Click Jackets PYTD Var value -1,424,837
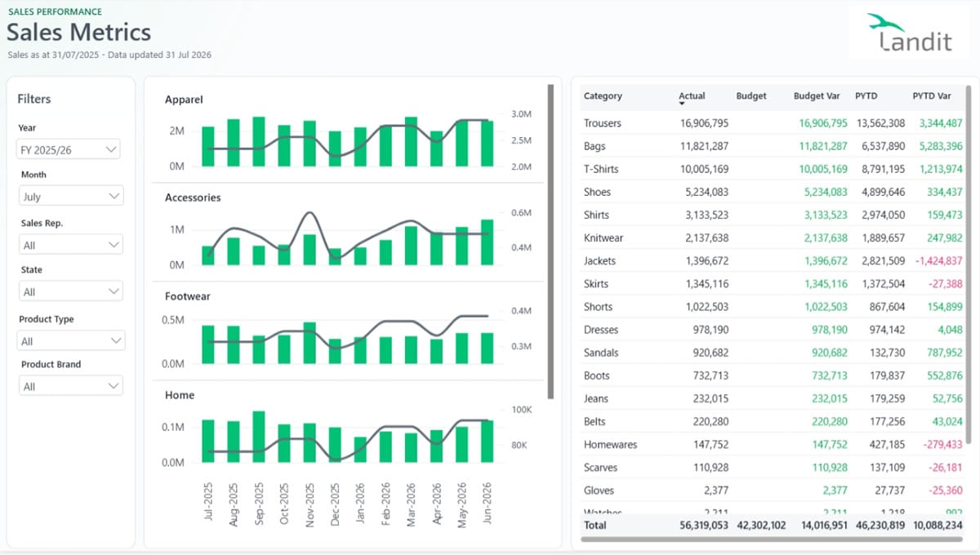Screen dimensions: 980x555 click(x=938, y=261)
